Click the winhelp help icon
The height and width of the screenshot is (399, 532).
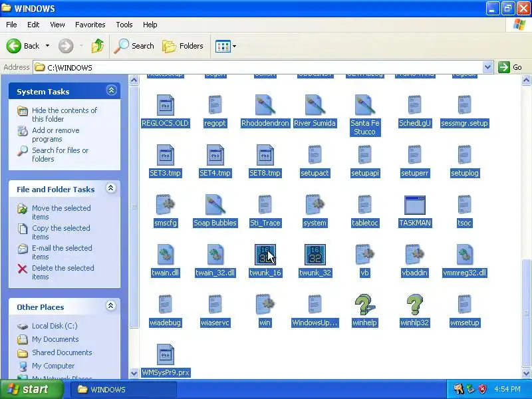(364, 305)
